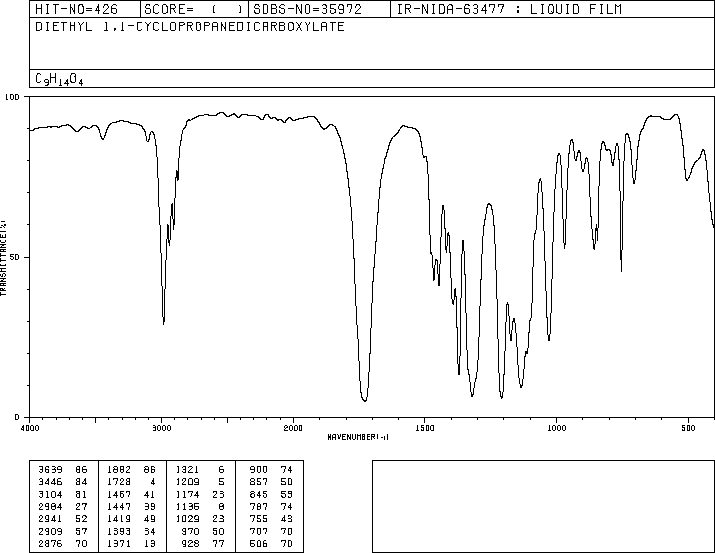
Task: Select compound name DIETHYL 1,1-CYCLOPROPANEDICARBOXYLATE
Action: pos(190,27)
